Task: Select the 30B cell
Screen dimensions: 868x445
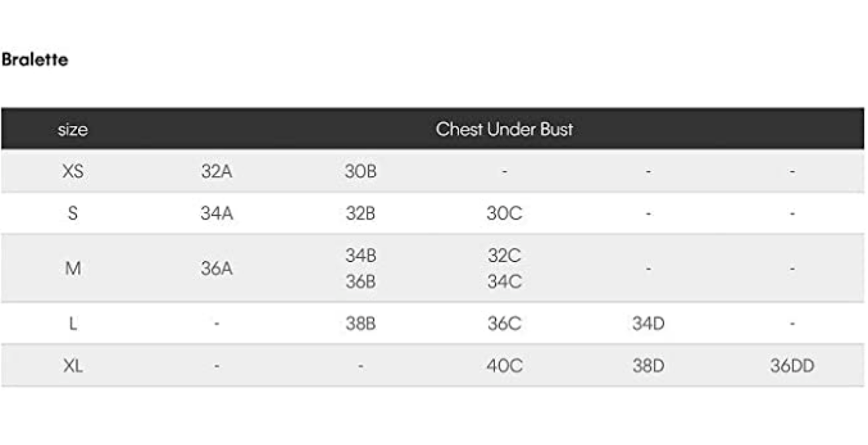Action: [x=360, y=171]
